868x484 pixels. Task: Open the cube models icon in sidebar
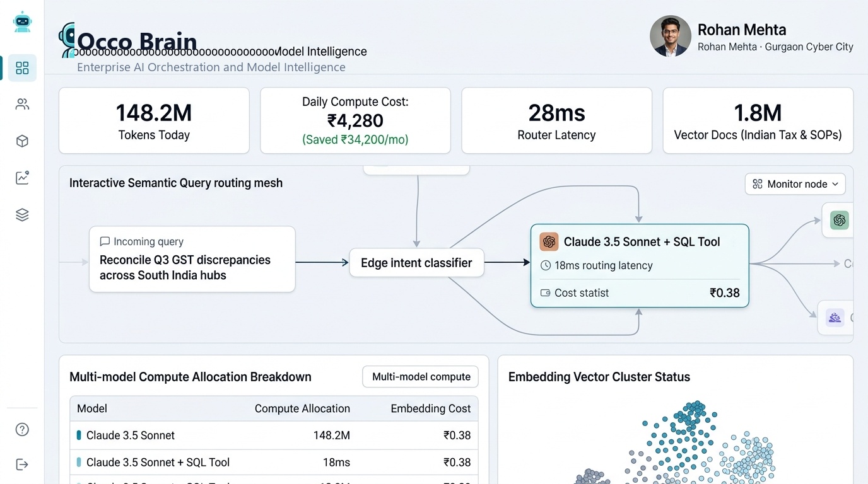pyautogui.click(x=22, y=141)
